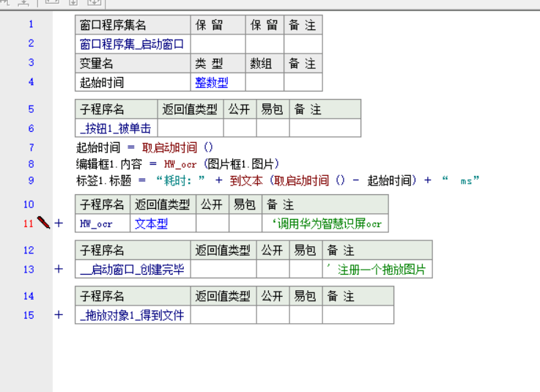Select the 变量名 header cell
540x392 pixels.
133,64
